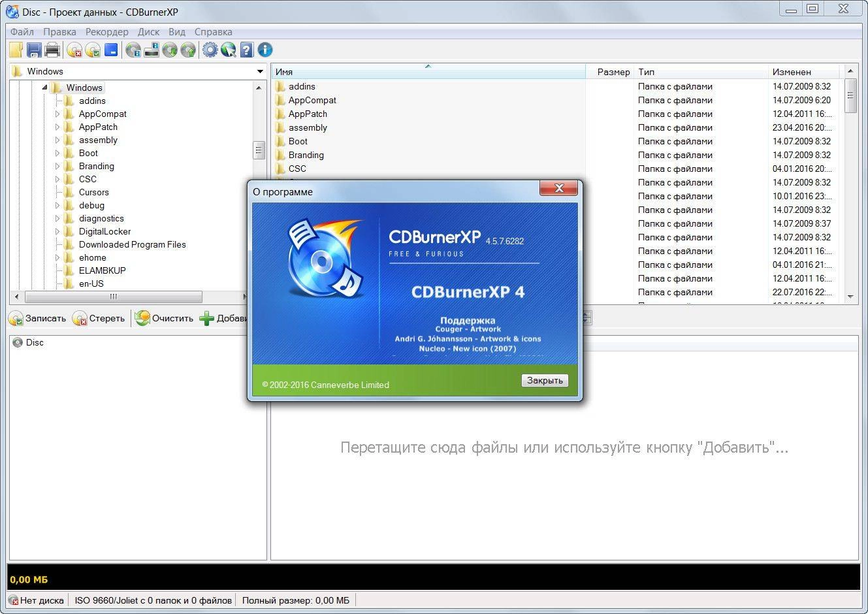Select CSC folder in the file list
868x614 pixels.
297,169
